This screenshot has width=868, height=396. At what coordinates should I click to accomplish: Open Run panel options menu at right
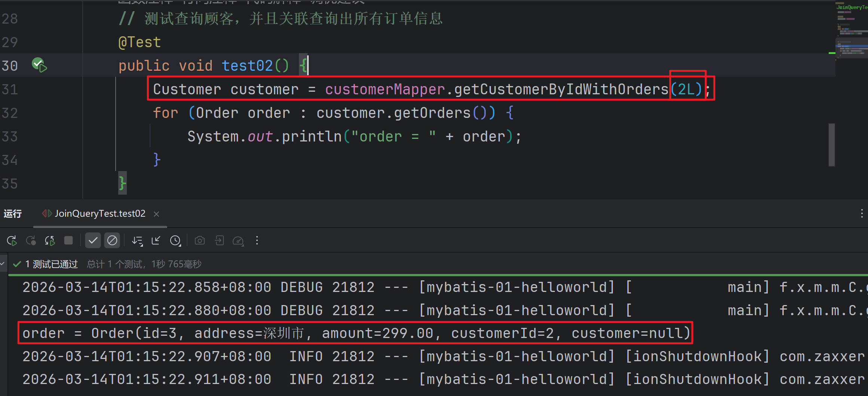(862, 214)
